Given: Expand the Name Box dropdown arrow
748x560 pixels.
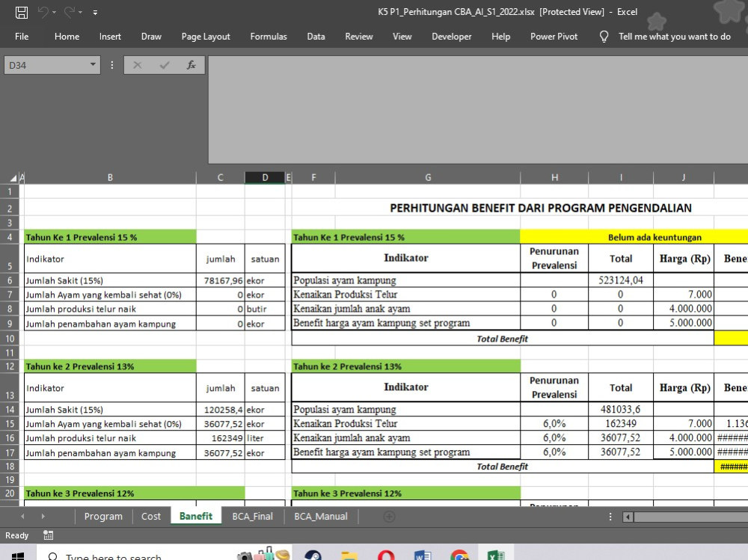Looking at the screenshot, I should coord(93,64).
